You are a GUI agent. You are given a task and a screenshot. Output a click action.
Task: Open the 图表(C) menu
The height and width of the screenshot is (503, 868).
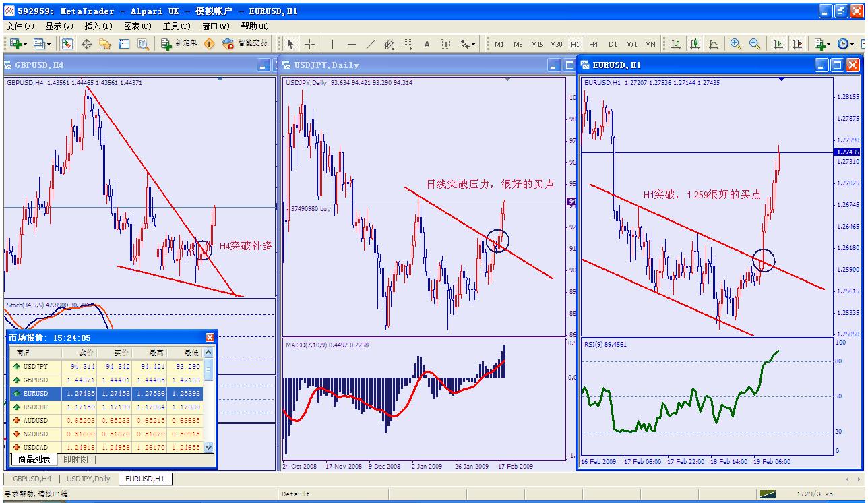coord(137,26)
